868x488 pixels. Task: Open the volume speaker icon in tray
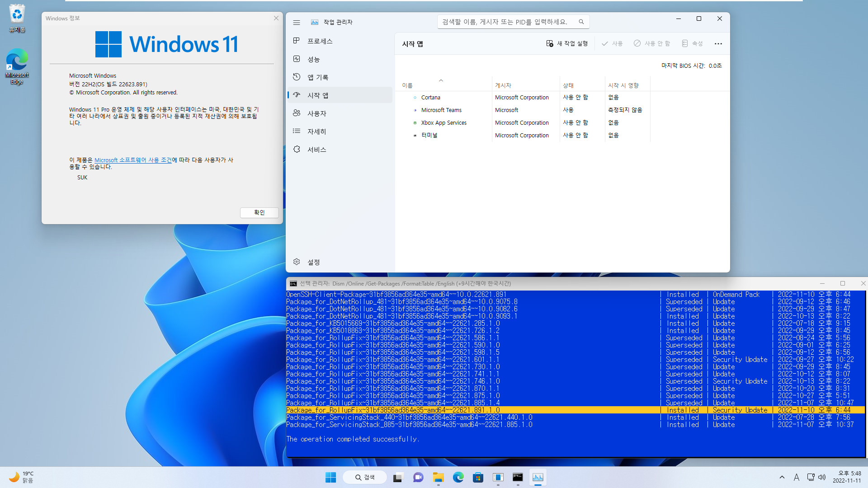[x=822, y=477]
